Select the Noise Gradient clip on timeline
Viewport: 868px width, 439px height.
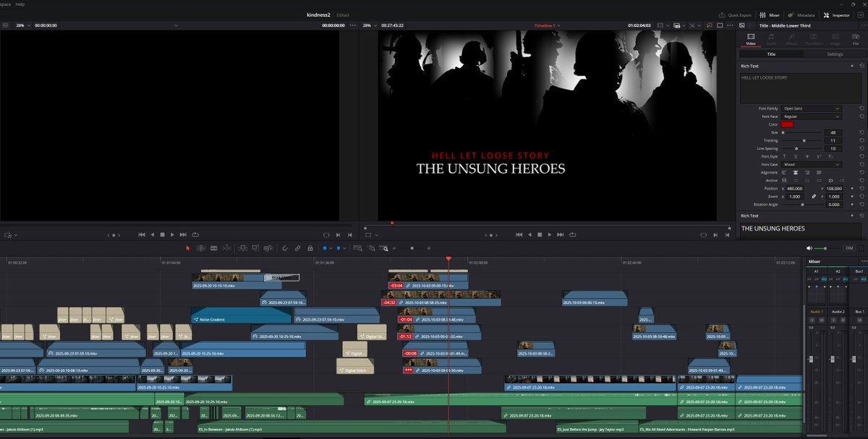pos(241,316)
